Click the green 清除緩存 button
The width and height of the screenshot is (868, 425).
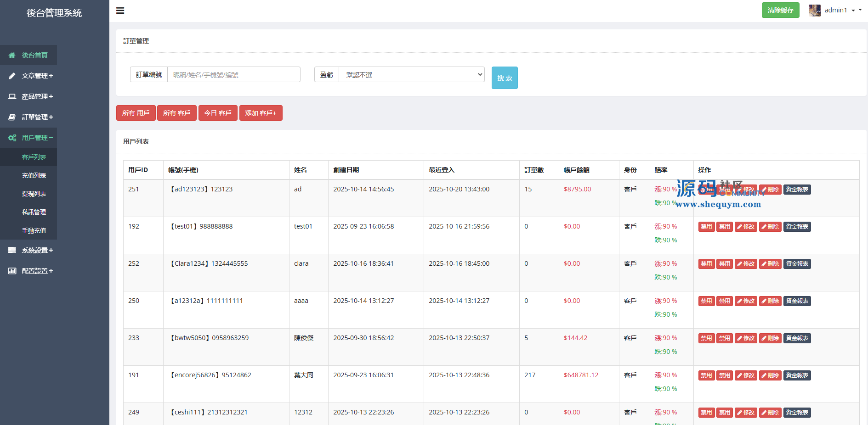[780, 10]
